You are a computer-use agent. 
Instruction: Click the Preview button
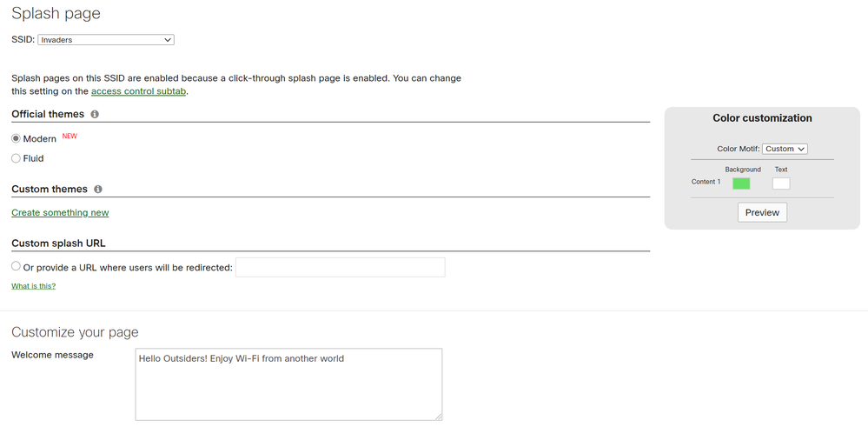762,213
